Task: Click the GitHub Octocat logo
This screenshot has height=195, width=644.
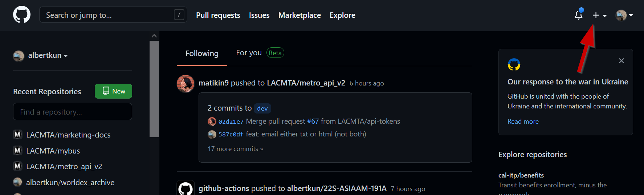Action: coord(22,15)
